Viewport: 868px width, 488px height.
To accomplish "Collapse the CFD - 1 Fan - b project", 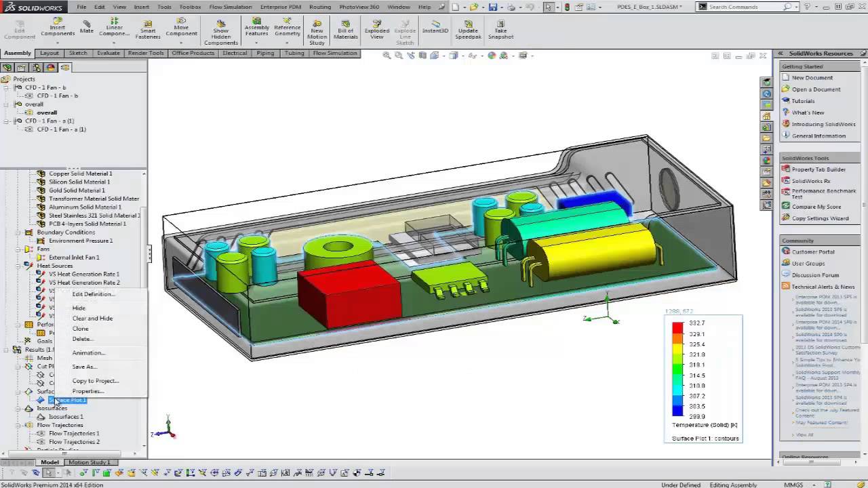I will click(6, 87).
